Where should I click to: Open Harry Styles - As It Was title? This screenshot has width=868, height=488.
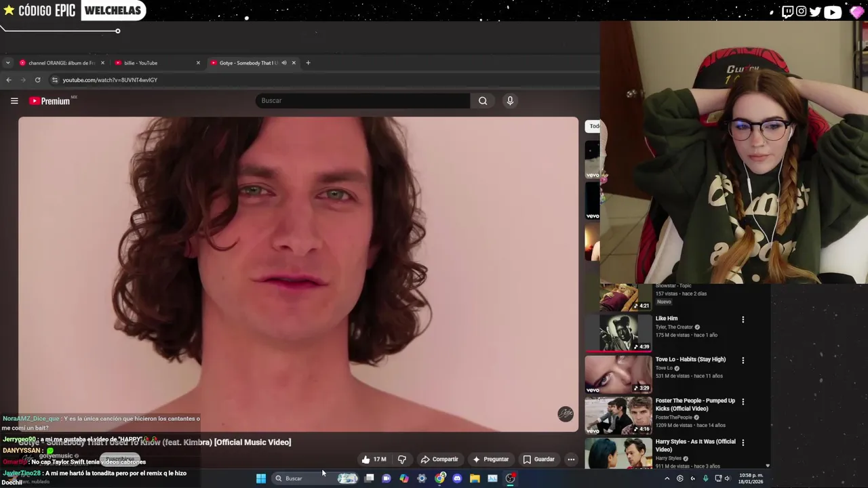695,446
